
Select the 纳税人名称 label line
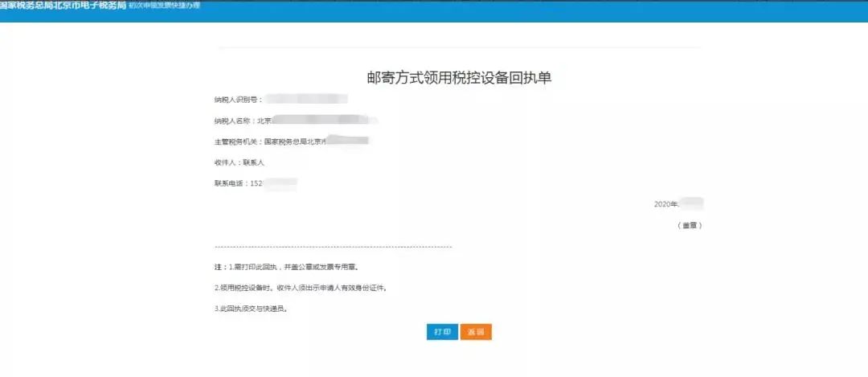pos(296,120)
